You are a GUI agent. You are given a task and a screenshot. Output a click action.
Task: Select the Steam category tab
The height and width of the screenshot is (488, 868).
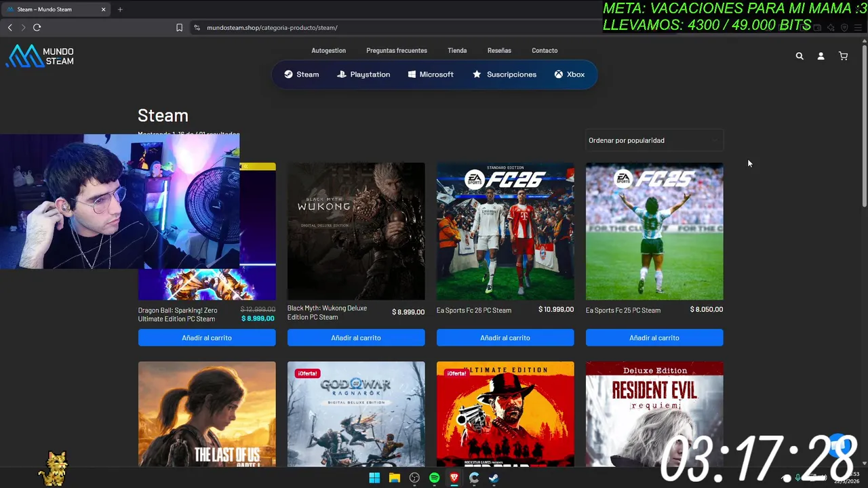[x=301, y=75]
